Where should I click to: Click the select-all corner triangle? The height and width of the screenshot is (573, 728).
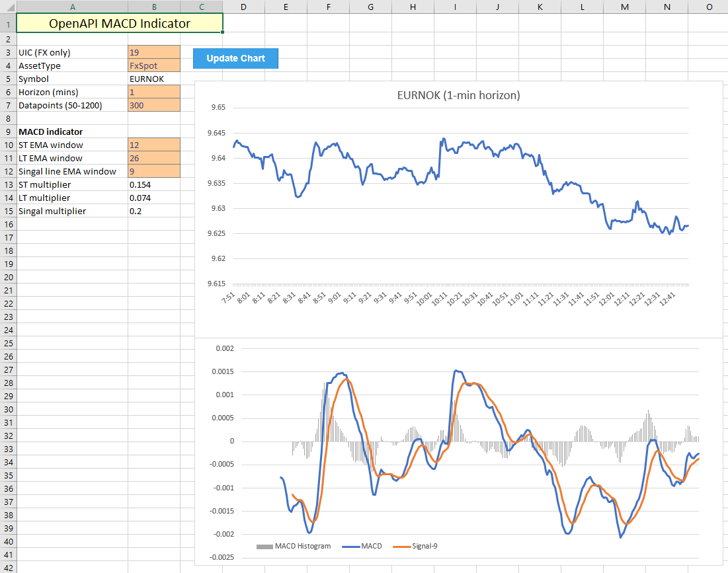(7, 7)
